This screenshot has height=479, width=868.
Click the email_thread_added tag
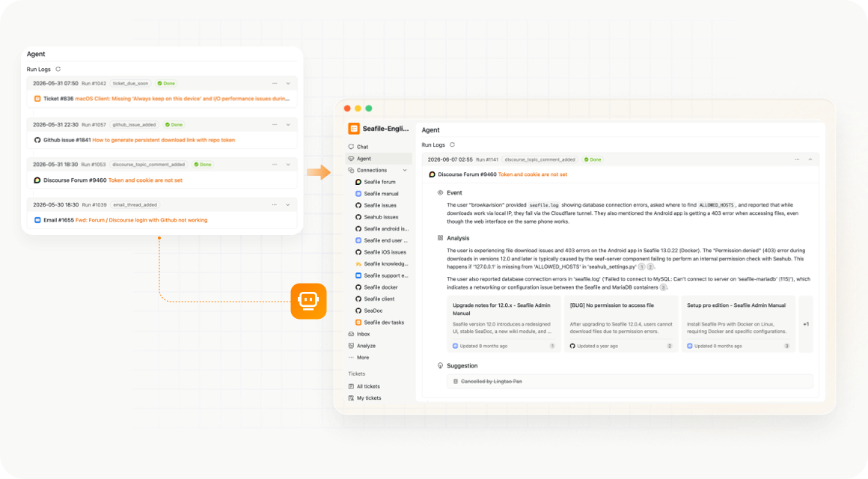135,205
